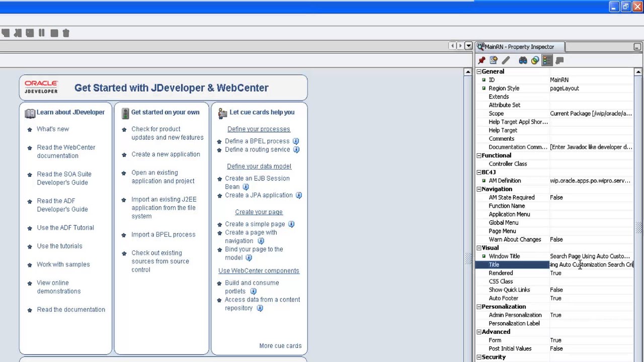Click the traffic light icon beside Get started on your own

click(x=125, y=114)
